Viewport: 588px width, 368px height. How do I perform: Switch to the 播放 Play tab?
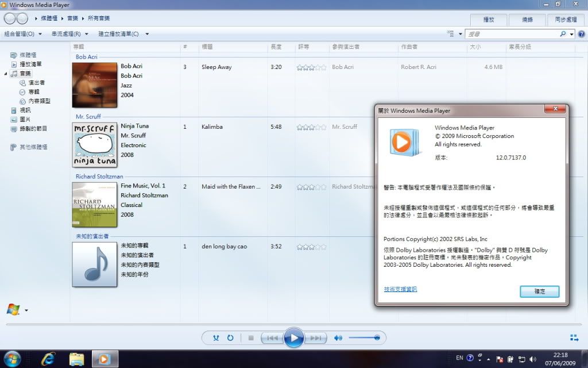[x=489, y=20]
